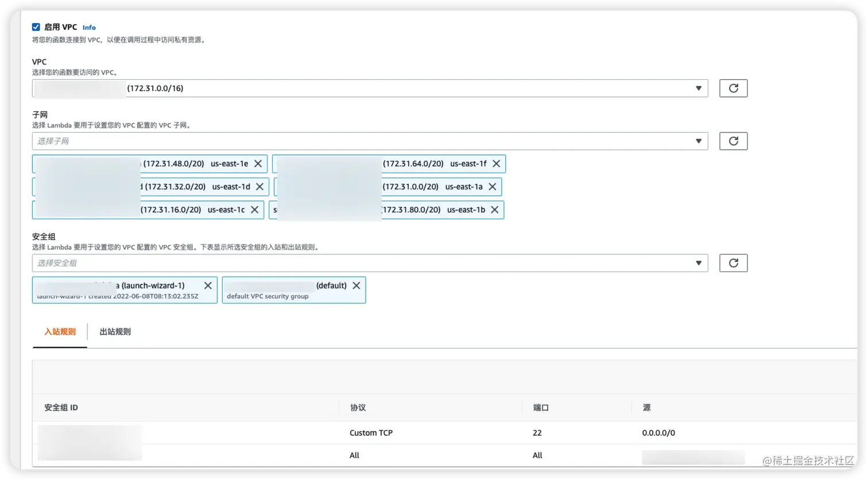This screenshot has width=868, height=480.
Task: Click the (172.31.32.0/20) subnet label
Action: (x=175, y=187)
